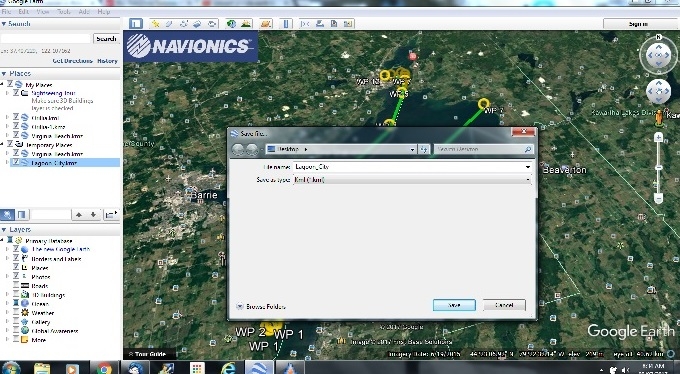Open the Help menu

pos(104,12)
